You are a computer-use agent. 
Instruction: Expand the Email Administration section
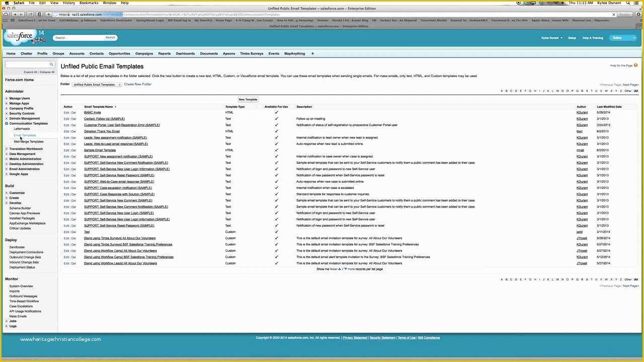(7, 169)
